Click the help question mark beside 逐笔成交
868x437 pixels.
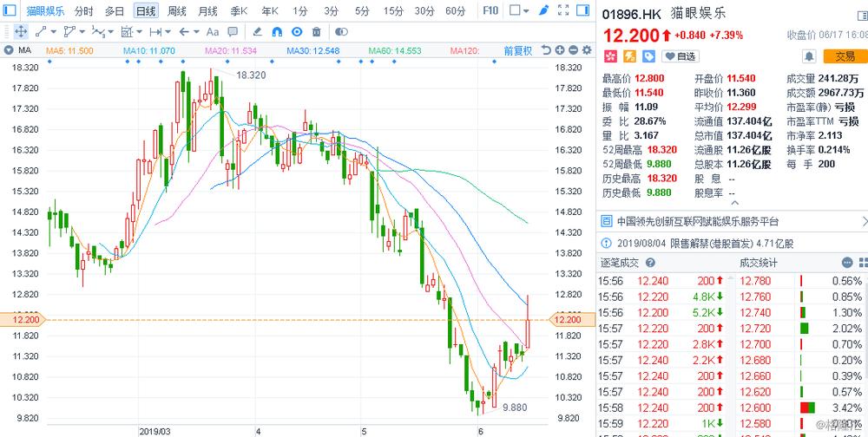[650, 263]
